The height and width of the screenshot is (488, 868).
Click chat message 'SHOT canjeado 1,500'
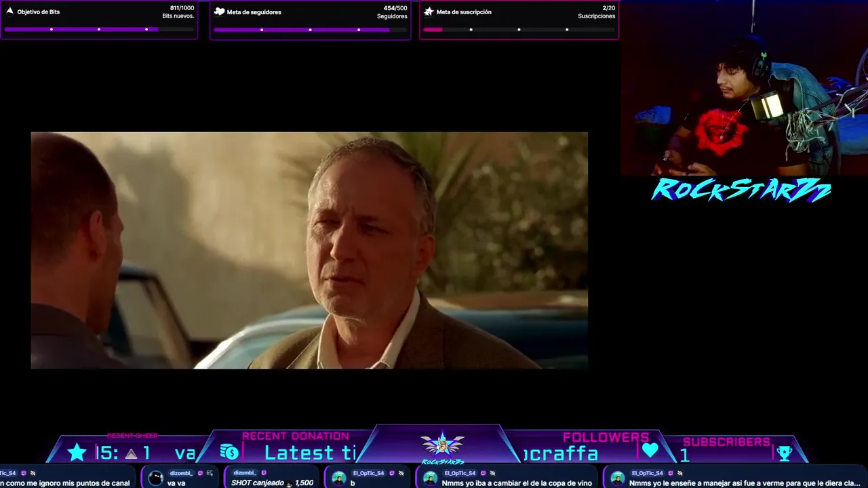point(272,483)
